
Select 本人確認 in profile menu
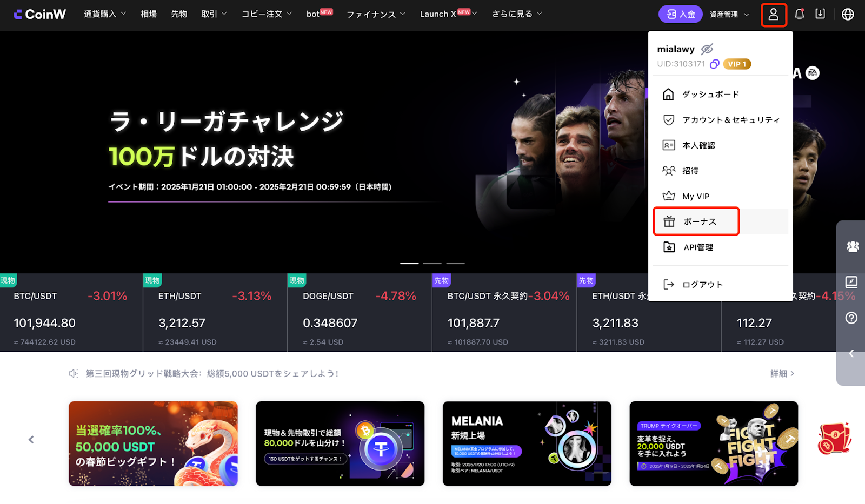click(720, 145)
